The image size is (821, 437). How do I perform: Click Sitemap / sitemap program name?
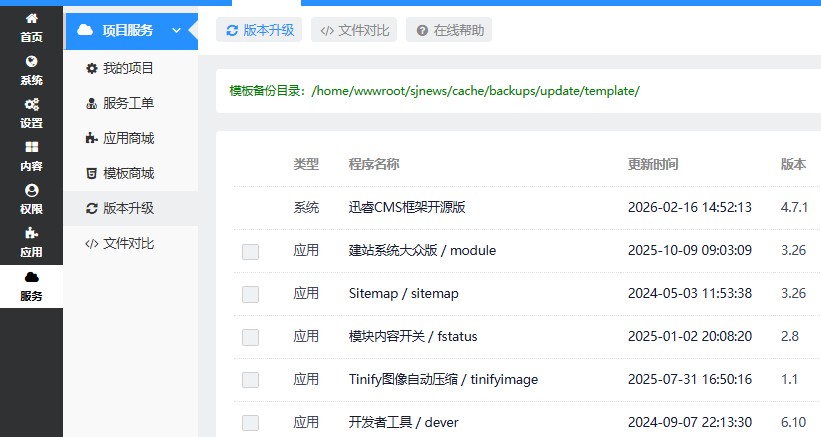404,293
